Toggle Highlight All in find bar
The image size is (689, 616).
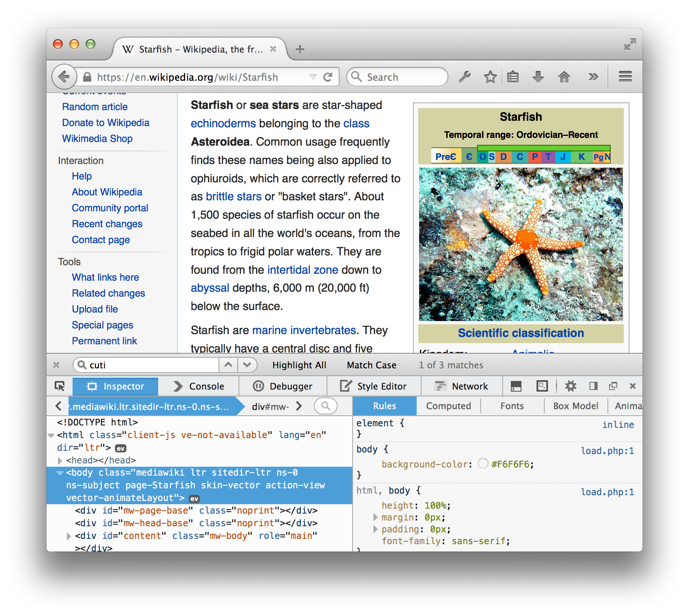tap(299, 365)
